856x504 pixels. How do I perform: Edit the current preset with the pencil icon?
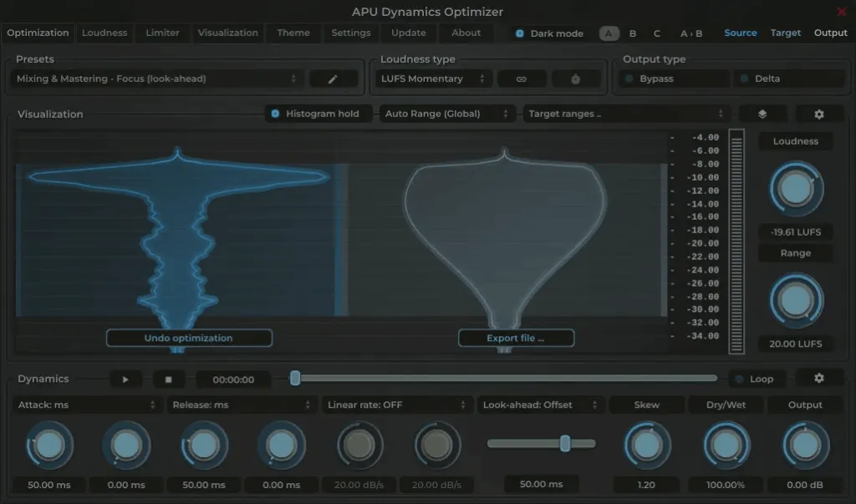tap(333, 78)
